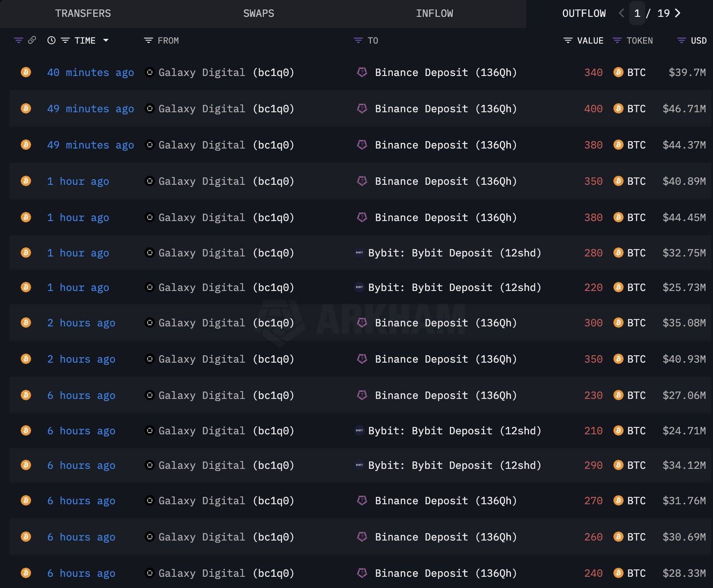Open the '40 minutes ago' transaction link
713x588 pixels.
click(91, 73)
